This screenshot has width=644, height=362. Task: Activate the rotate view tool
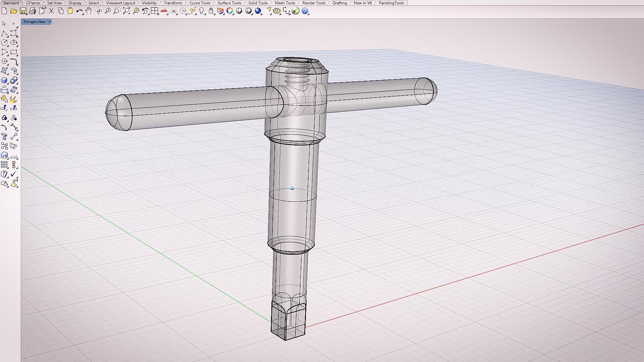click(98, 11)
